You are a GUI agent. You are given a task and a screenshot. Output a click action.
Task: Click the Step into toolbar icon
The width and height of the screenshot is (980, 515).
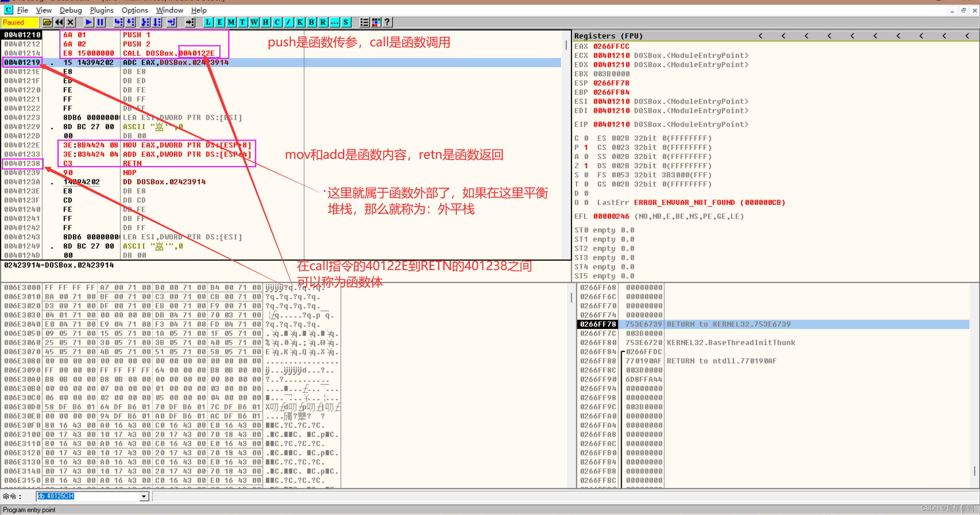119,22
